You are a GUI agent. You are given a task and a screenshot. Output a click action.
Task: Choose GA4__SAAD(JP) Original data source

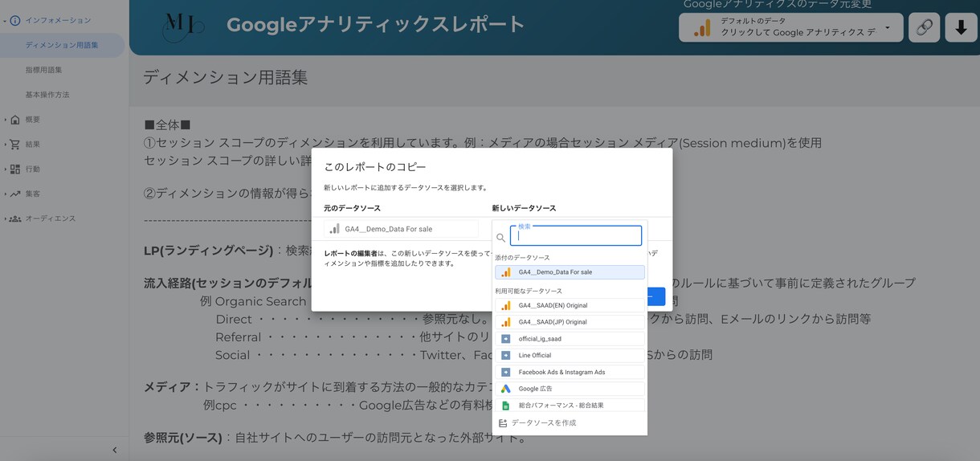tap(570, 322)
